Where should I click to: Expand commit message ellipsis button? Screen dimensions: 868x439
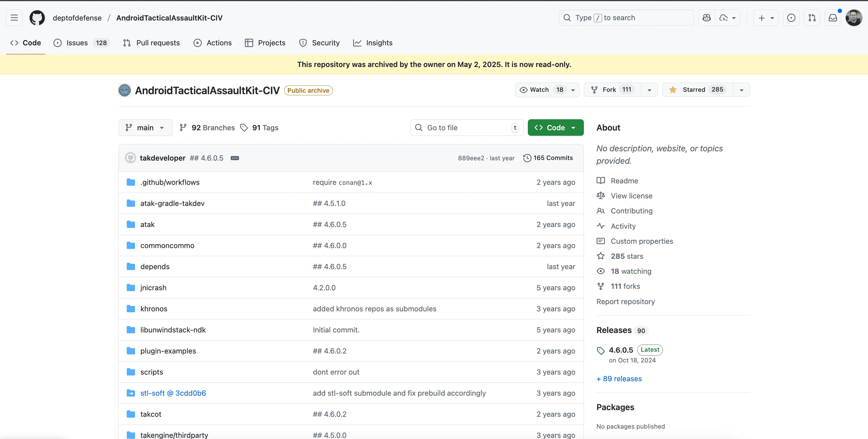coord(235,158)
